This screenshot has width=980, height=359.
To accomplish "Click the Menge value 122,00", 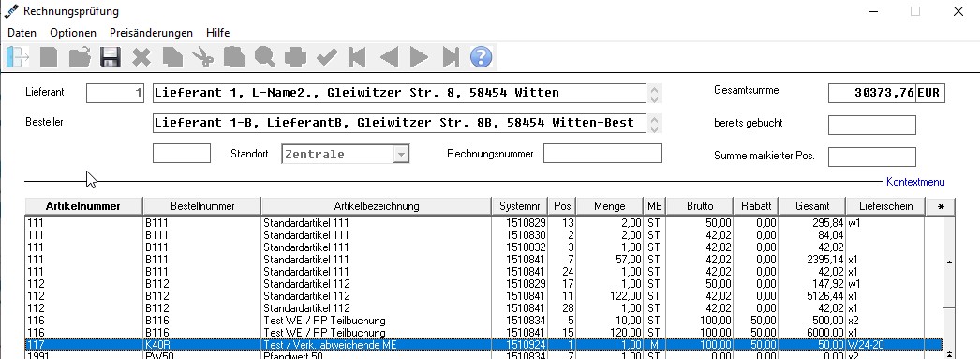I will tap(626, 296).
